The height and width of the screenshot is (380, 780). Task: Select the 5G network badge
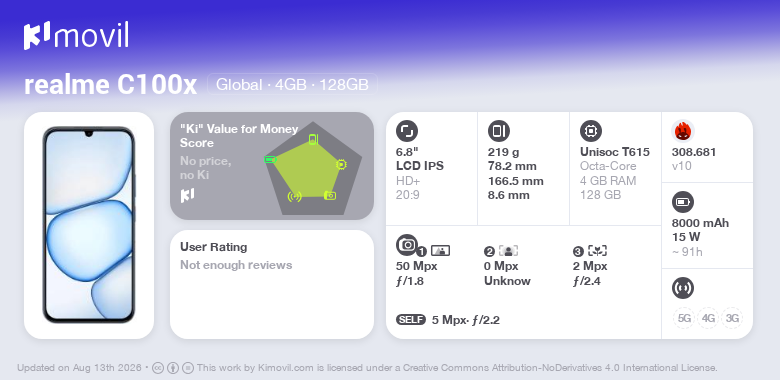(684, 318)
